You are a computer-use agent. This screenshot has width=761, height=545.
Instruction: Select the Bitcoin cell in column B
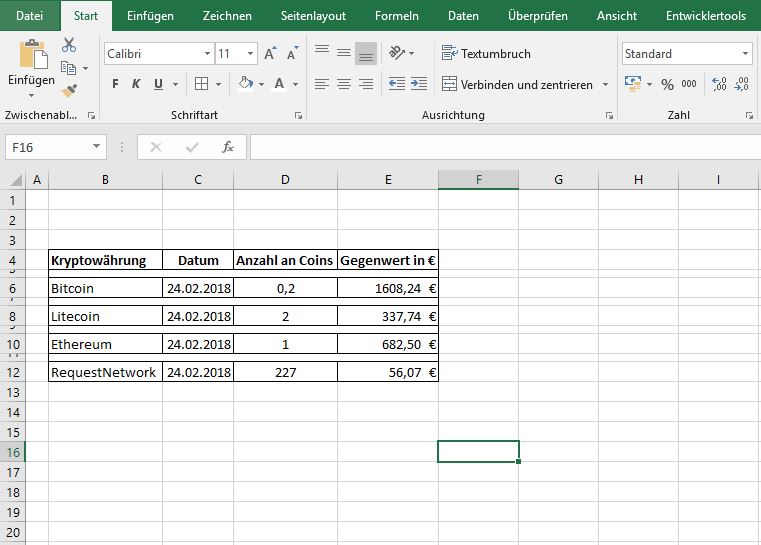(x=105, y=288)
